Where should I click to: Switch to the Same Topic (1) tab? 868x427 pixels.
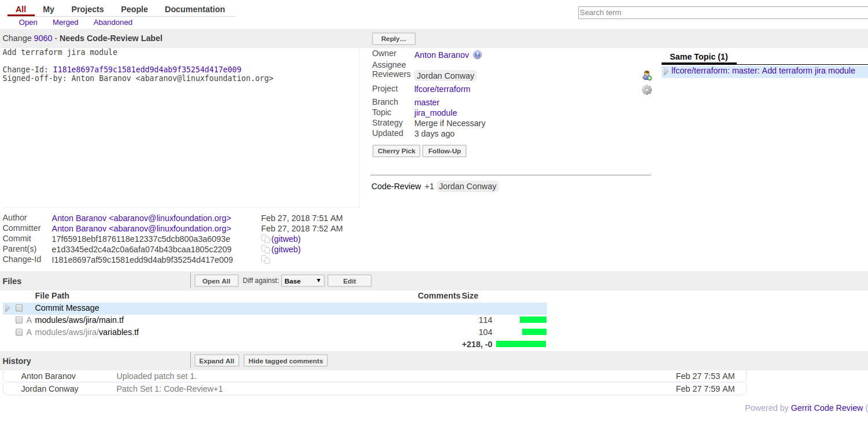[699, 57]
